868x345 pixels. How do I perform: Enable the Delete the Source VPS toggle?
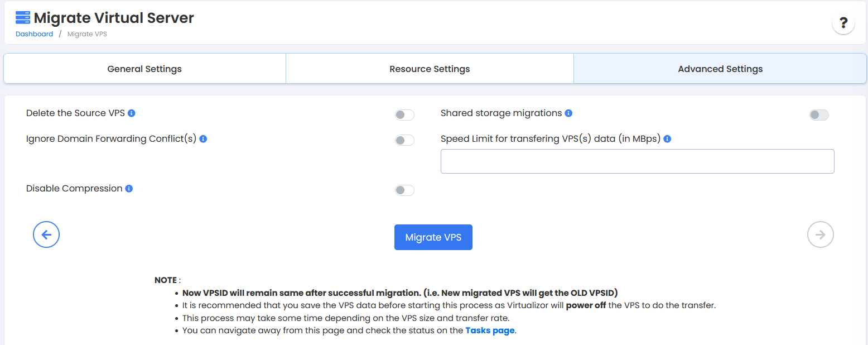click(x=404, y=115)
